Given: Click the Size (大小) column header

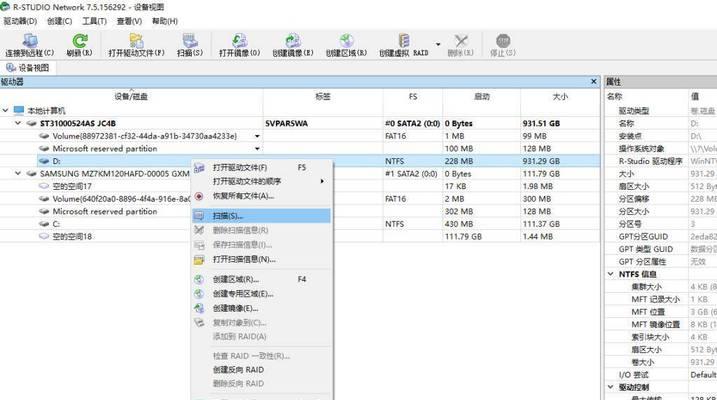Looking at the screenshot, I should (x=560, y=96).
